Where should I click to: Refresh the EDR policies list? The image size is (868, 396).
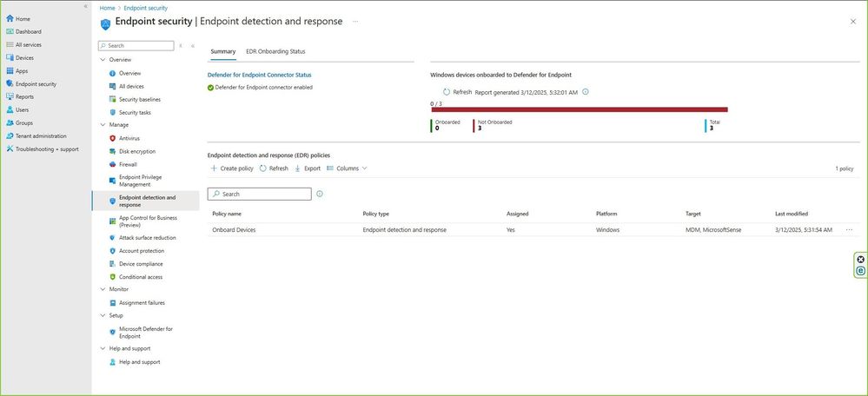(x=274, y=168)
